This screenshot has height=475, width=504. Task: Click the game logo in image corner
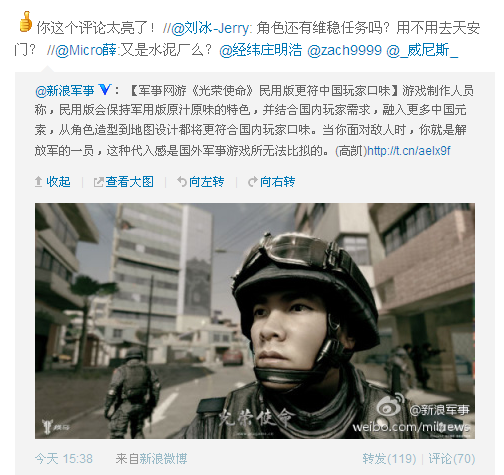[x=55, y=426]
